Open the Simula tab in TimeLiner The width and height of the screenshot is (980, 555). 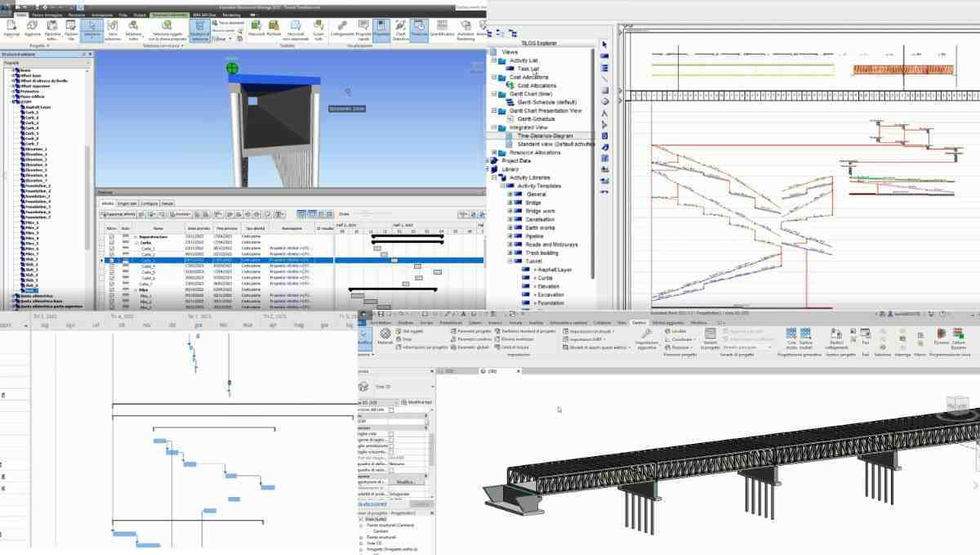pyautogui.click(x=167, y=203)
